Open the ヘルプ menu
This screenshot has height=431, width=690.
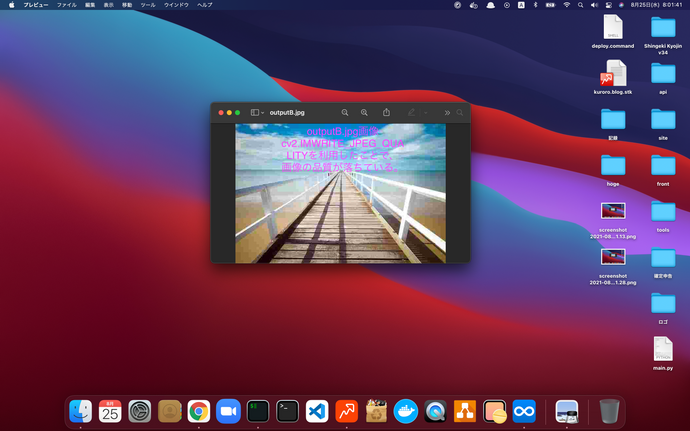click(205, 5)
